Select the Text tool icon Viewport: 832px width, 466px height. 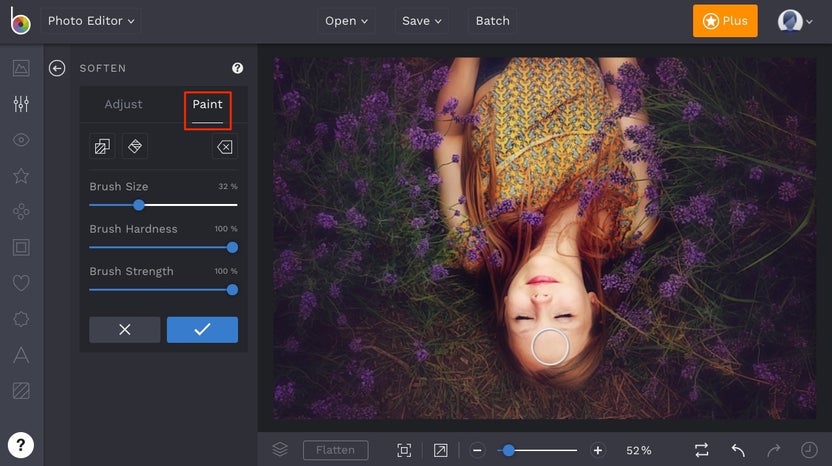click(x=21, y=354)
